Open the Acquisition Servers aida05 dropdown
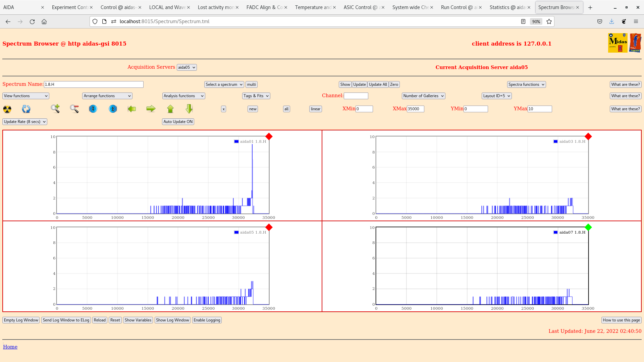Image resolution: width=644 pixels, height=362 pixels. [x=187, y=67]
